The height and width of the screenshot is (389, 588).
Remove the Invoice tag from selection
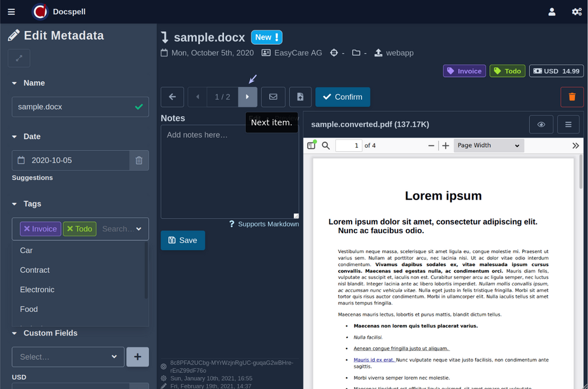click(27, 229)
